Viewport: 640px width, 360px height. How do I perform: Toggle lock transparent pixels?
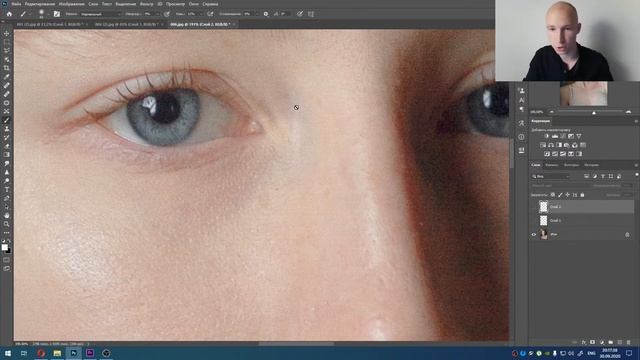pos(553,195)
